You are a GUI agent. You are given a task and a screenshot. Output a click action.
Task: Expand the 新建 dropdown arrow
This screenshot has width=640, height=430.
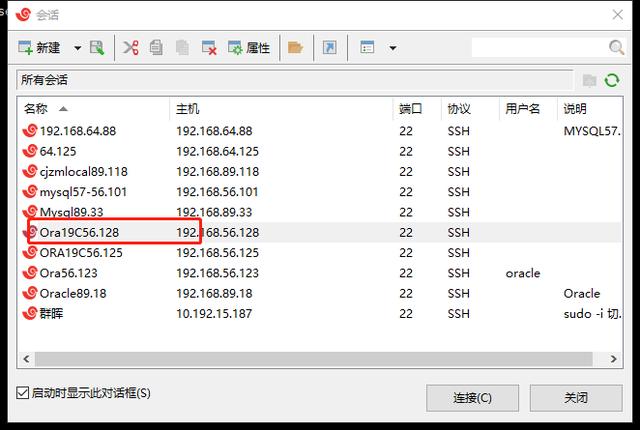77,48
